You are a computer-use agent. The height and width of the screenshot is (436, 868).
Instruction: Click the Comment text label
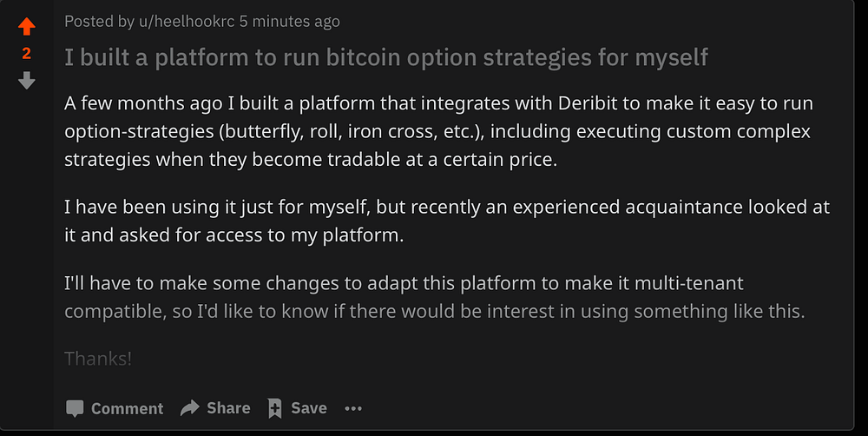tap(127, 408)
